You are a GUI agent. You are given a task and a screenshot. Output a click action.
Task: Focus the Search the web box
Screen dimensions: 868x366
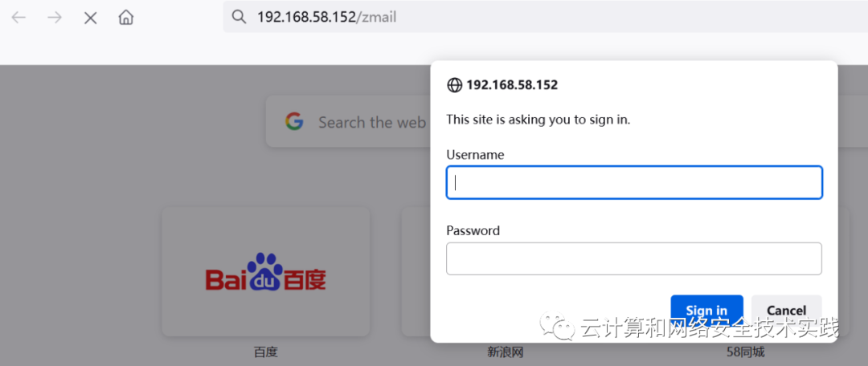[349, 121]
